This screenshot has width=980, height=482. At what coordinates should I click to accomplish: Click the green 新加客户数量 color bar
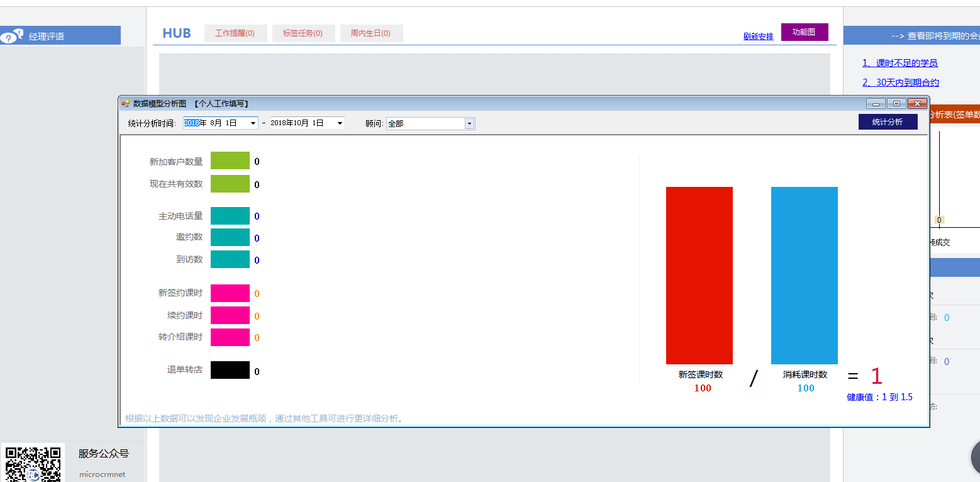pyautogui.click(x=230, y=161)
